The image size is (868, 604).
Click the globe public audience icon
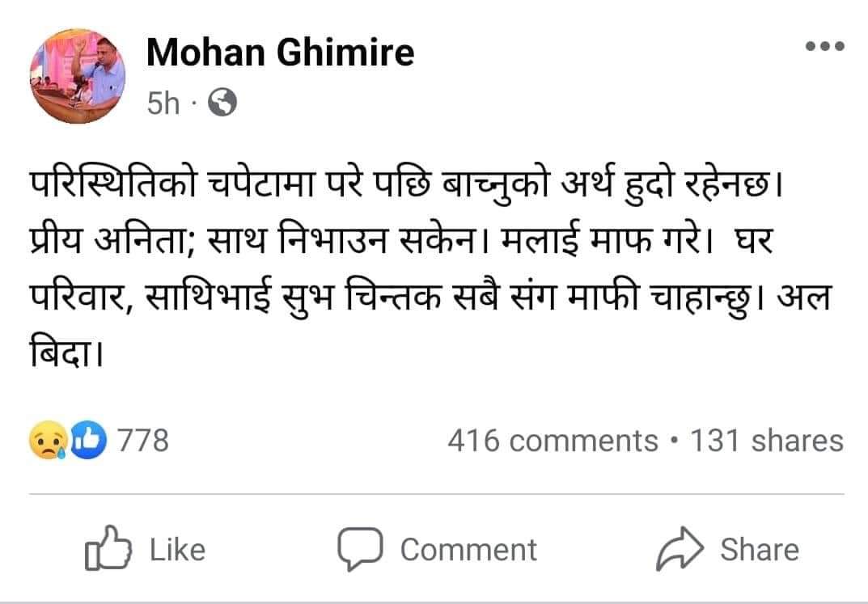pos(222,103)
